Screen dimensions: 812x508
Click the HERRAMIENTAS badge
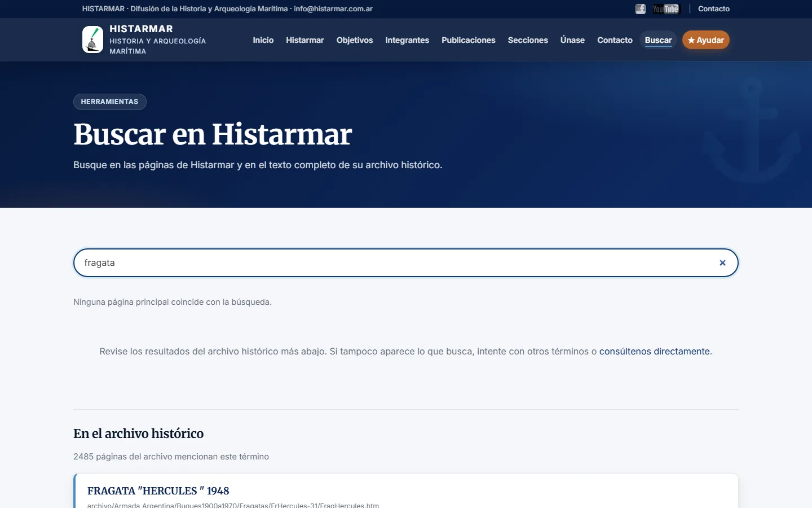pyautogui.click(x=110, y=102)
